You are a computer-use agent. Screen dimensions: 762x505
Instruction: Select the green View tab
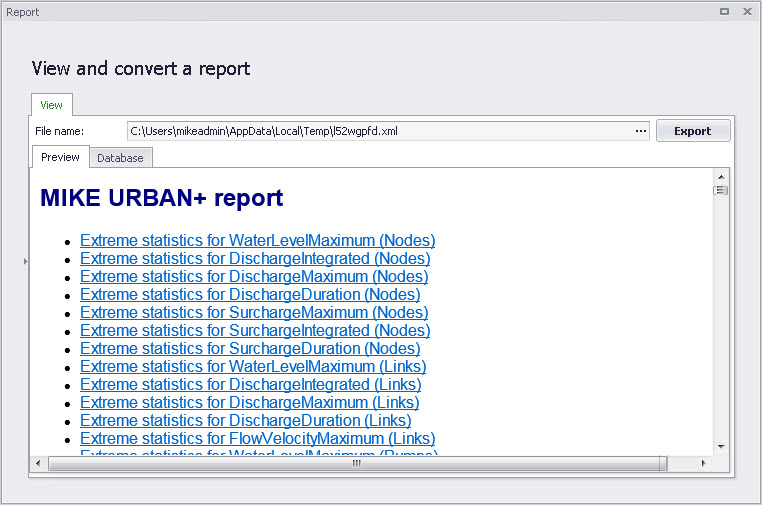pyautogui.click(x=52, y=105)
